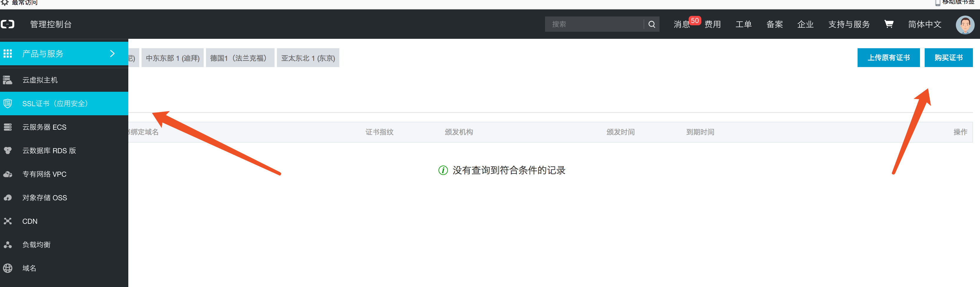The height and width of the screenshot is (287, 980).
Task: Open the 备案 menu
Action: click(775, 24)
